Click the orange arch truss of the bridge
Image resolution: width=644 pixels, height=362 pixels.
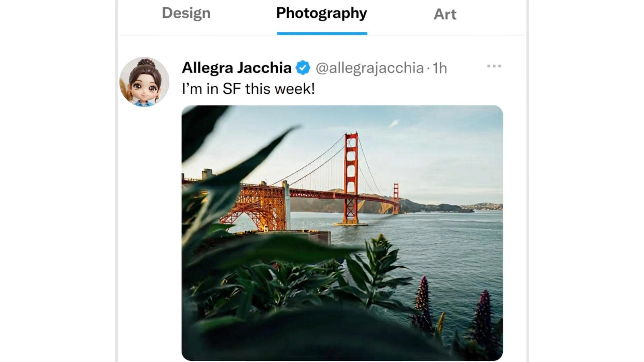(254, 207)
